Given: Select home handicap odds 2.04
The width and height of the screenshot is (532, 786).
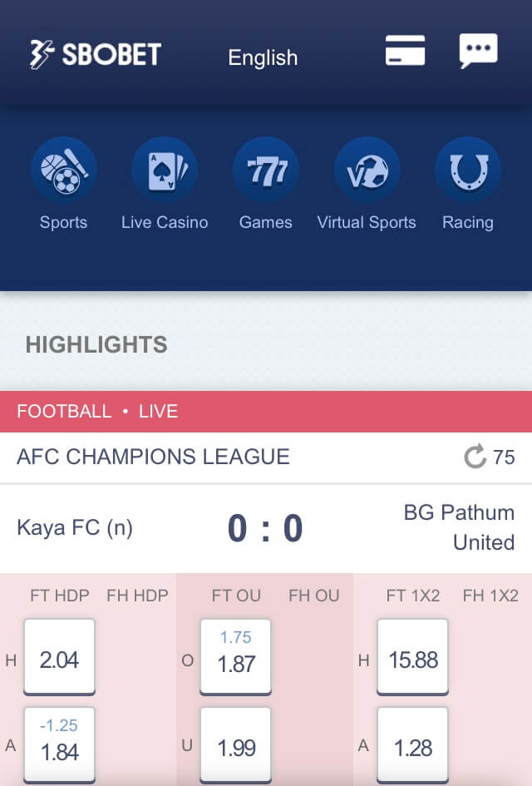Looking at the screenshot, I should (x=60, y=657).
